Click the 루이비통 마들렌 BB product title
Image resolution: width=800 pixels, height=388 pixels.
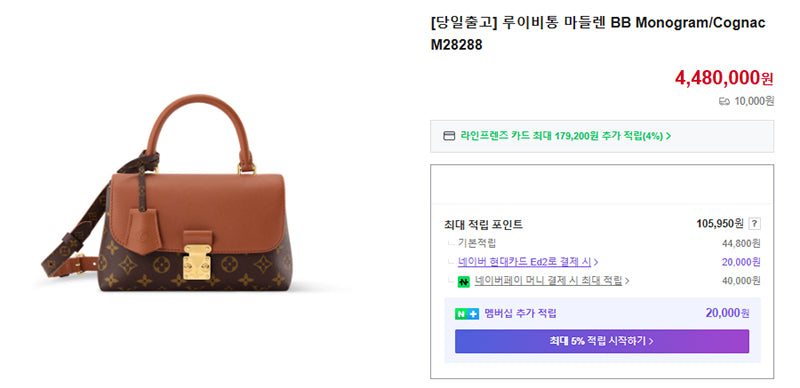[598, 34]
